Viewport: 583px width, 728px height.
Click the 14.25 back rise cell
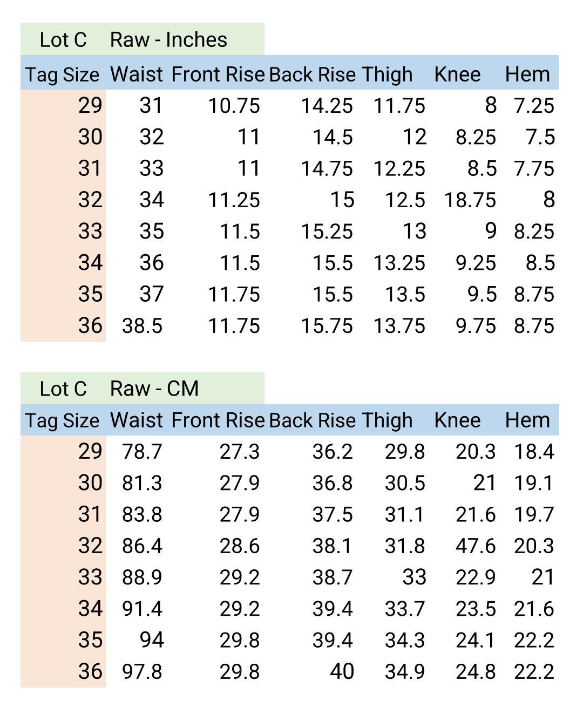coord(327,106)
